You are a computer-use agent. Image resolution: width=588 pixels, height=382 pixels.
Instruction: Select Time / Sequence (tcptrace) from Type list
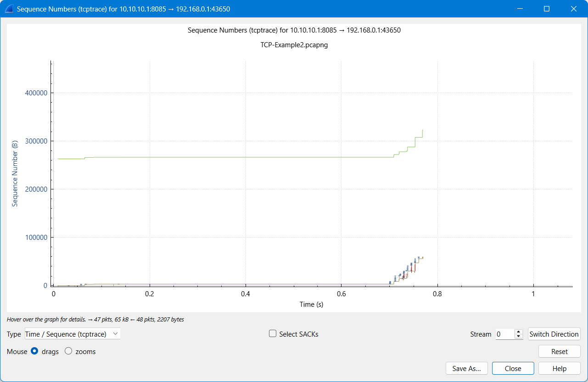pos(68,334)
